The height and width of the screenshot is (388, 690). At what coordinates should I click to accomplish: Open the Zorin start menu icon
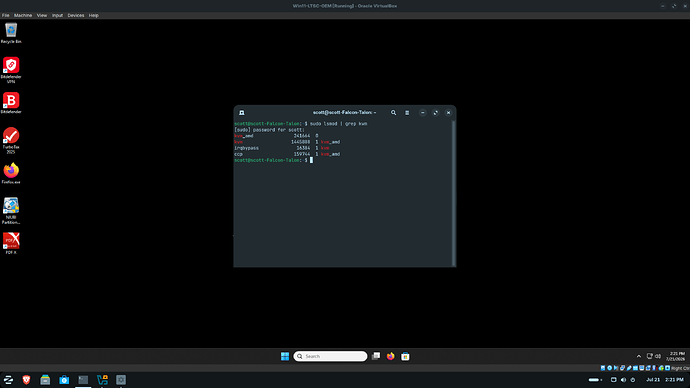pyautogui.click(x=8, y=380)
